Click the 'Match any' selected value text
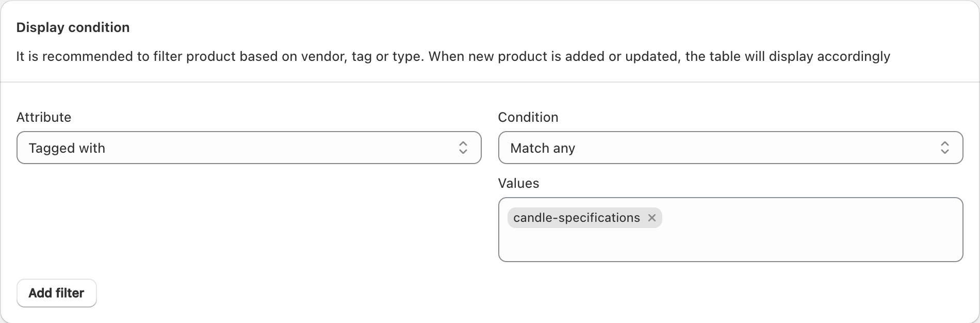Image resolution: width=980 pixels, height=323 pixels. click(543, 148)
